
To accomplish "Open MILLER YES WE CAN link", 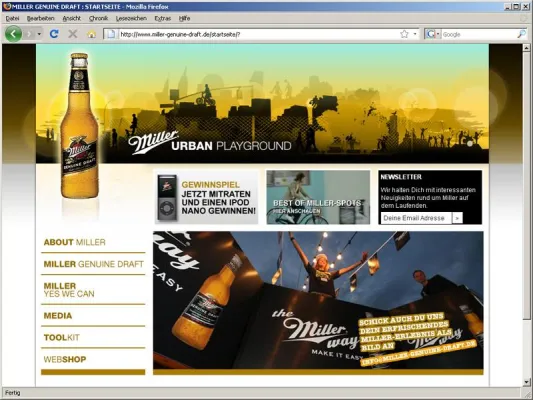I will 69,290.
